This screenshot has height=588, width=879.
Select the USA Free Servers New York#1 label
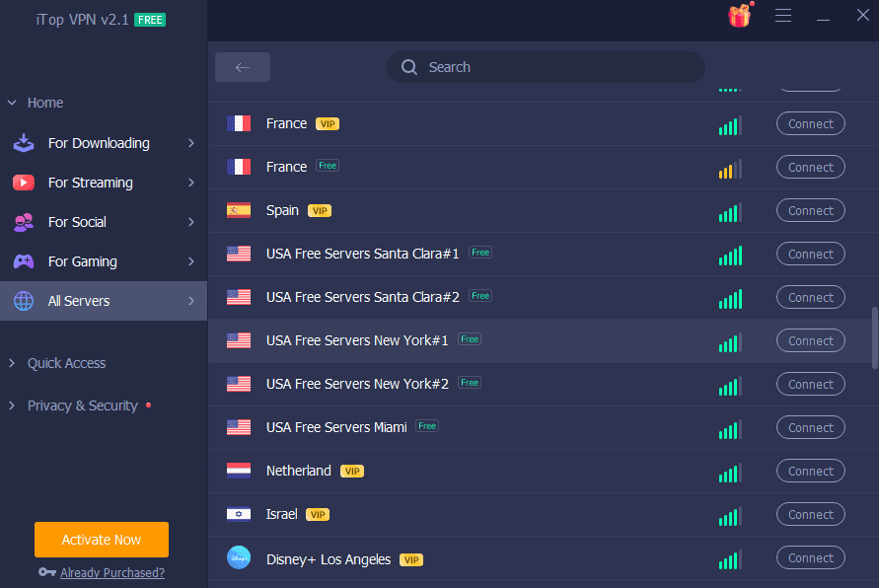tap(357, 340)
